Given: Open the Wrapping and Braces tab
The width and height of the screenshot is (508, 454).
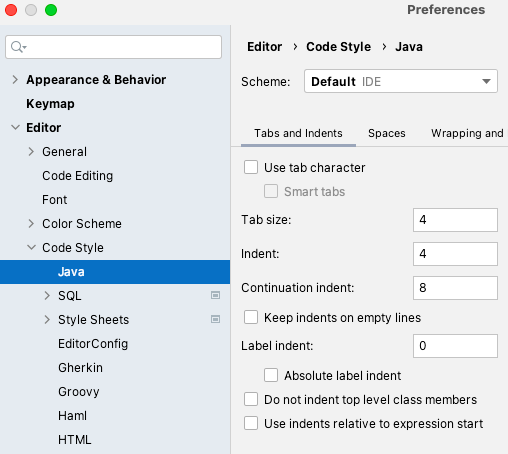Looking at the screenshot, I should click(x=468, y=133).
